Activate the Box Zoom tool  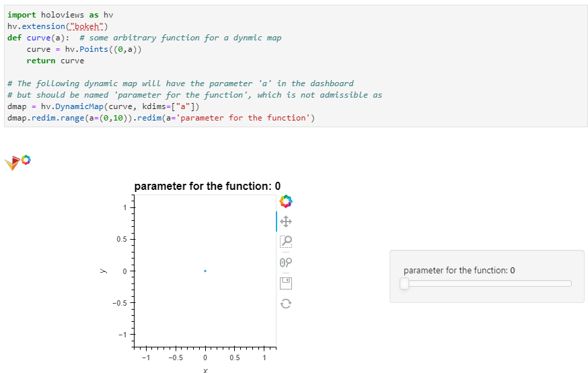coord(286,241)
